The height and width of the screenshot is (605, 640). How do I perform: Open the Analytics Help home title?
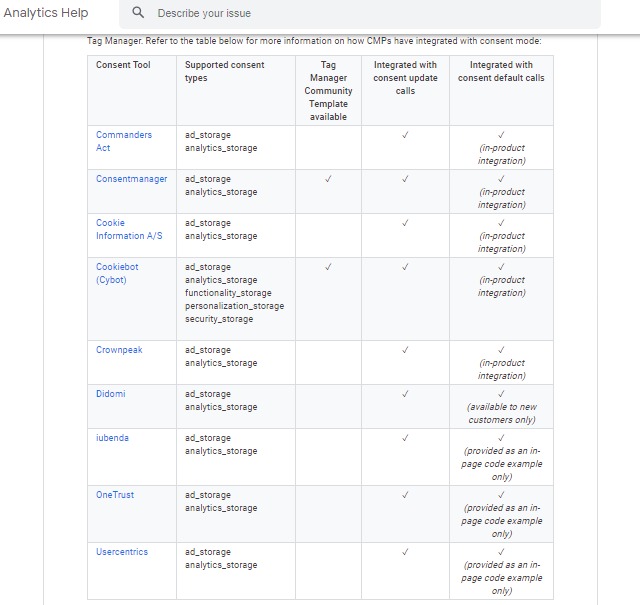[x=46, y=13]
